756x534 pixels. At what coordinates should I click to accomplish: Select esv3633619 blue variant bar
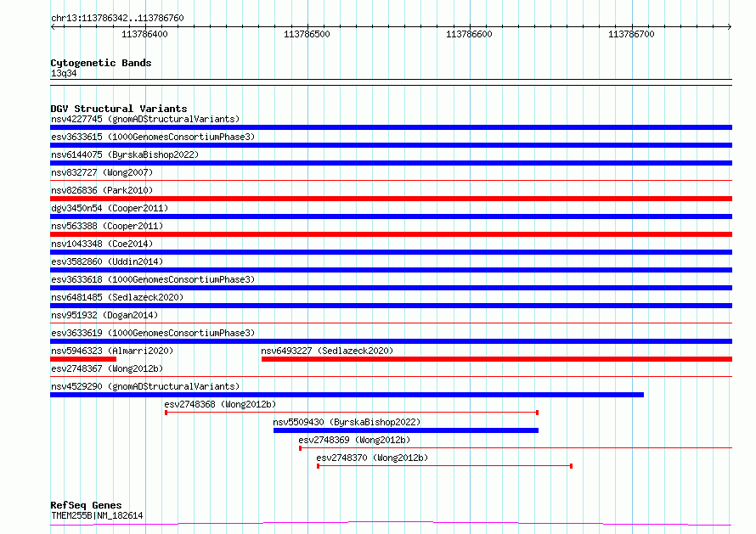pos(391,341)
